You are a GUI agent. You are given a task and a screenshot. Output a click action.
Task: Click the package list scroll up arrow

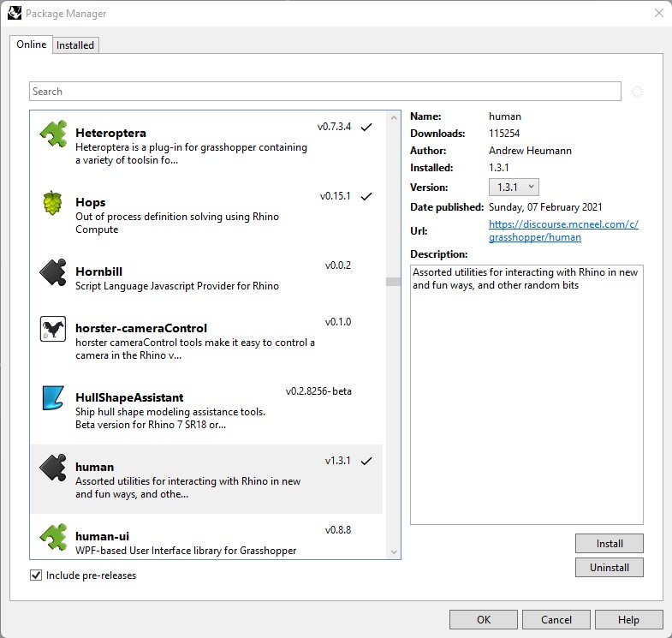(x=394, y=117)
